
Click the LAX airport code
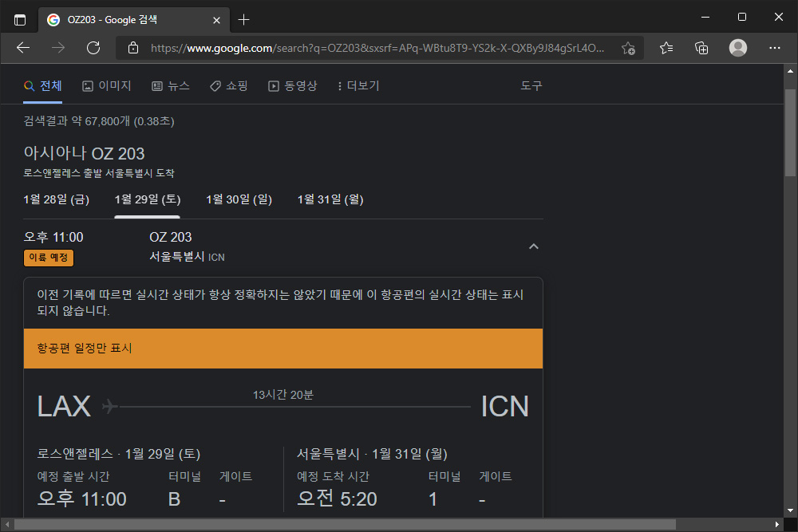click(64, 406)
